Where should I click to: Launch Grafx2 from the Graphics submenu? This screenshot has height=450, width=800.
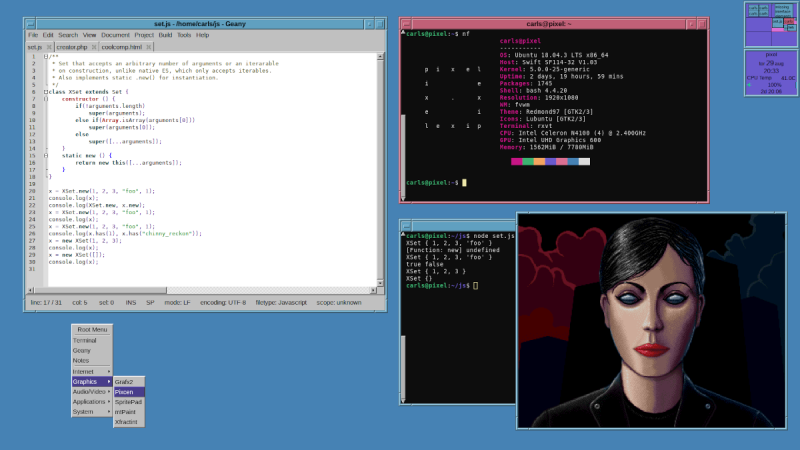129,382
